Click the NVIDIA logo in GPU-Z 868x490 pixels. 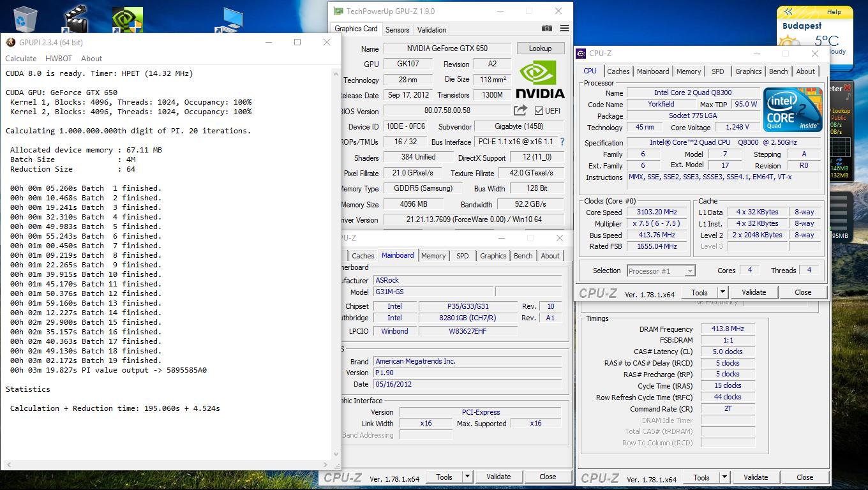pyautogui.click(x=540, y=79)
